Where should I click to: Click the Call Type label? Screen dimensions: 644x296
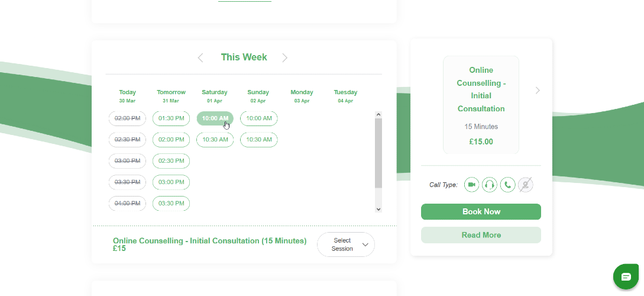(x=443, y=185)
